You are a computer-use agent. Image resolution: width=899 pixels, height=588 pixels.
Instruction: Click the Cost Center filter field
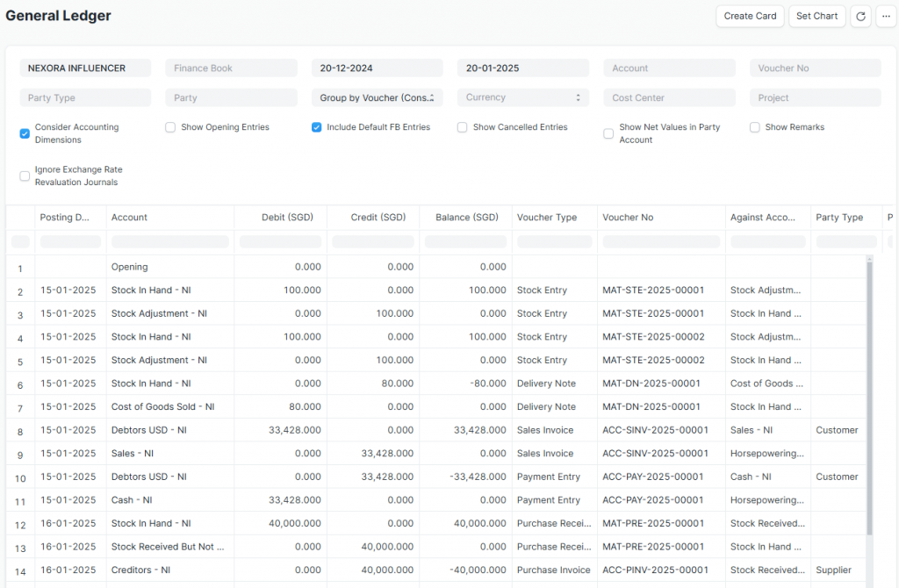pyautogui.click(x=669, y=97)
